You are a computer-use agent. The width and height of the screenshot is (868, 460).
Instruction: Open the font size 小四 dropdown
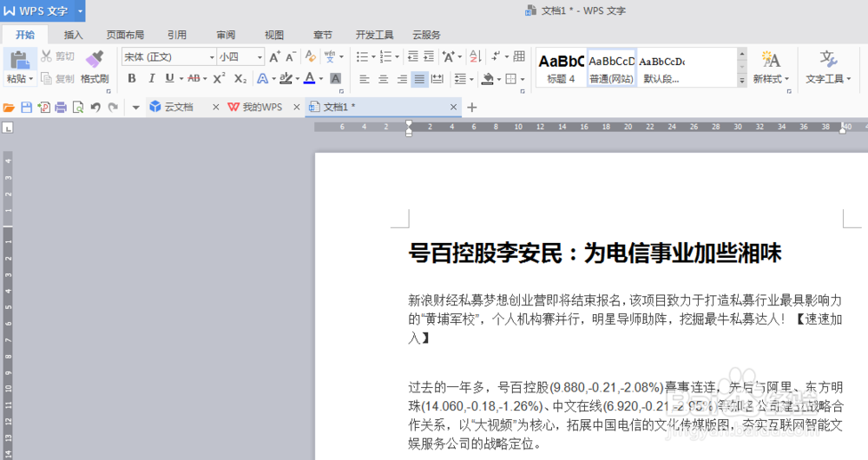260,57
